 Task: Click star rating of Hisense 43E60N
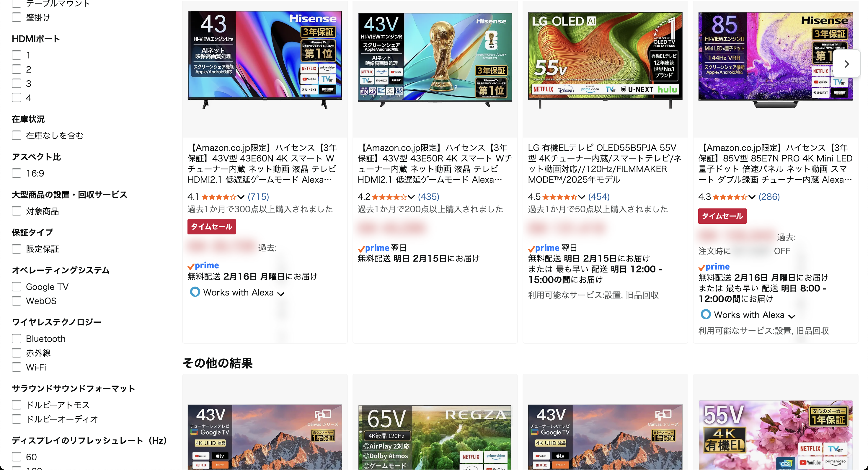pyautogui.click(x=219, y=197)
